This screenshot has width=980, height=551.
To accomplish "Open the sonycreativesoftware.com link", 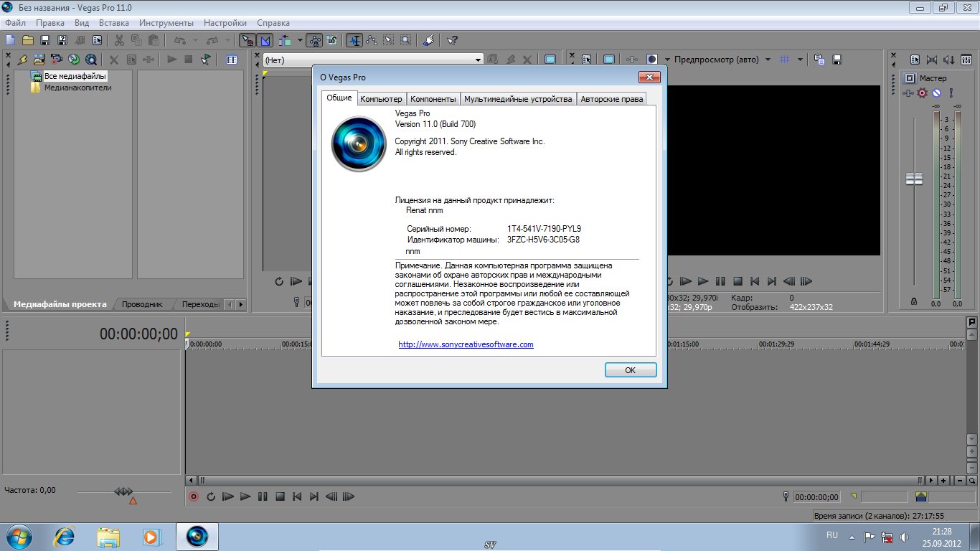I will 466,344.
